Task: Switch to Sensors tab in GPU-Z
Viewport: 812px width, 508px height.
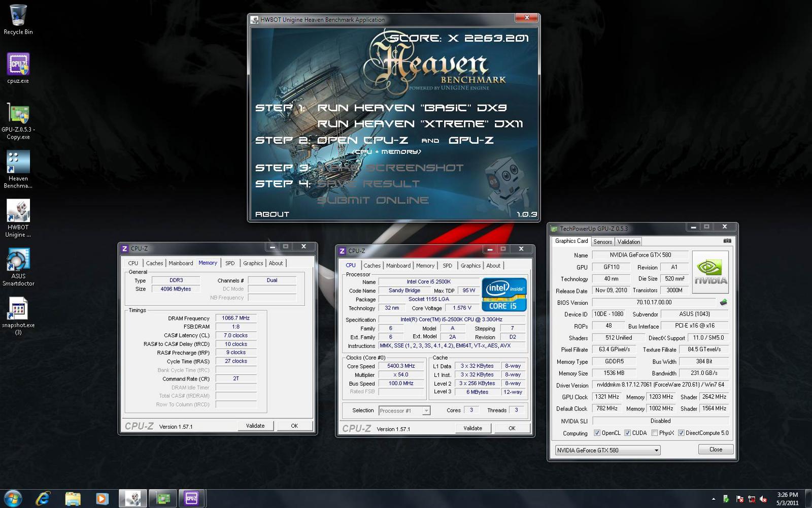Action: [603, 242]
